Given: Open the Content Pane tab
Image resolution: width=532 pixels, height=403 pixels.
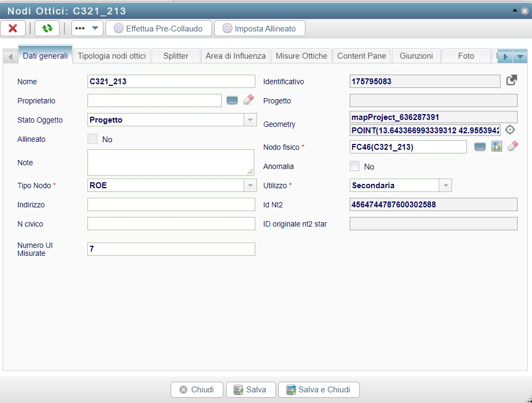Looking at the screenshot, I should [x=361, y=56].
